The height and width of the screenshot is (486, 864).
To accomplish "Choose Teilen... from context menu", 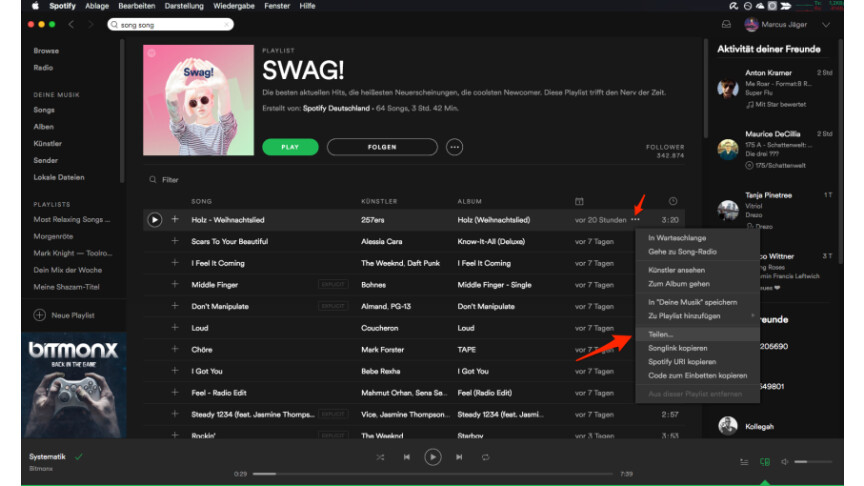I will click(697, 334).
